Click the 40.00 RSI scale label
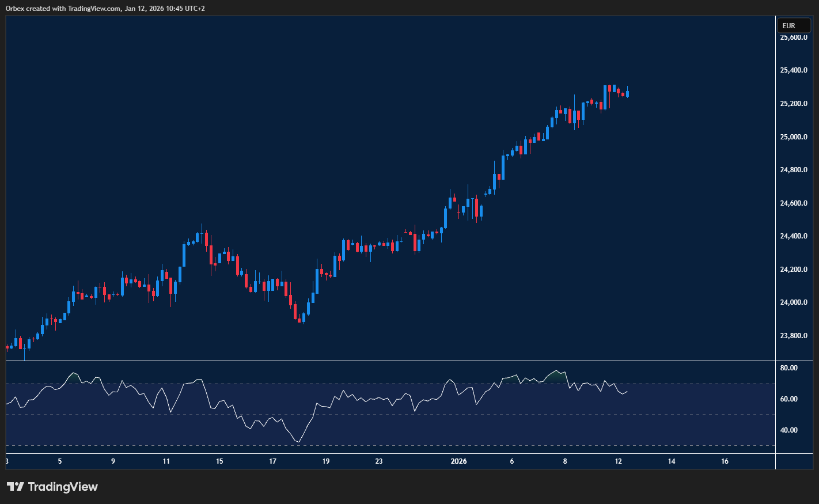819x504 pixels. [788, 430]
